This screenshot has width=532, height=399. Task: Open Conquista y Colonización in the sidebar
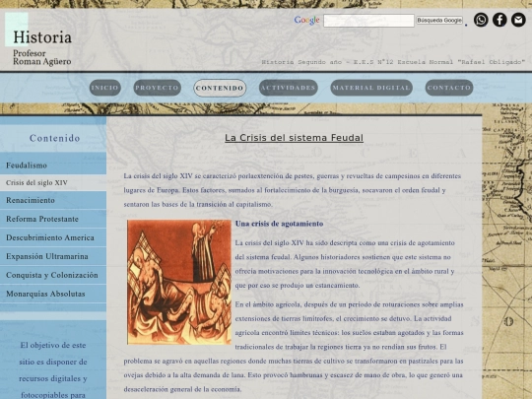pos(53,275)
